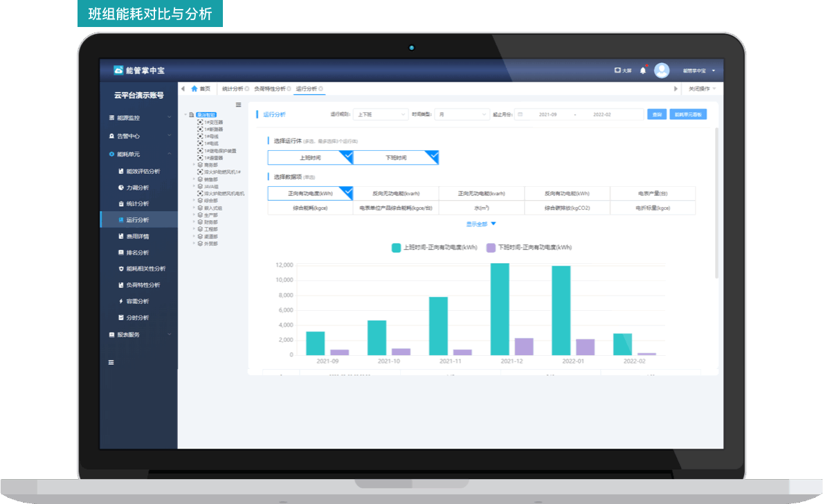Viewport: 823px width, 504px height.
Task: Click the 容需分析 lightning icon
Action: [121, 301]
